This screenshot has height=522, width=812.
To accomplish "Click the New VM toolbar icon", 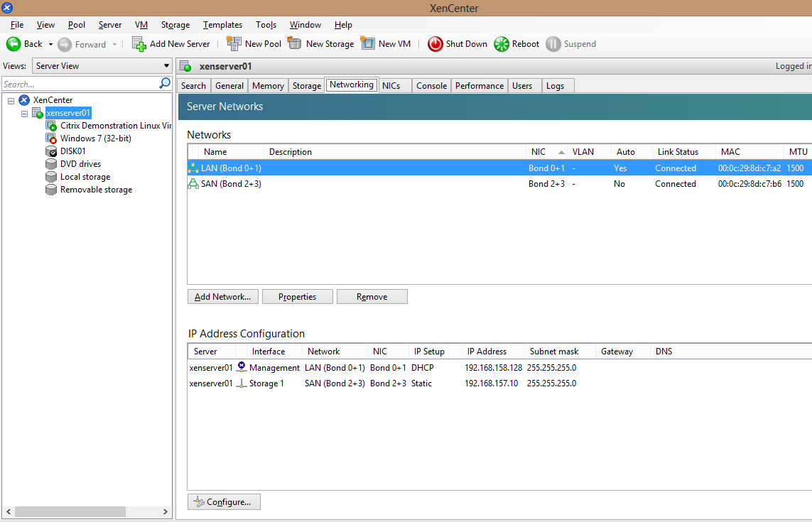I will point(368,44).
